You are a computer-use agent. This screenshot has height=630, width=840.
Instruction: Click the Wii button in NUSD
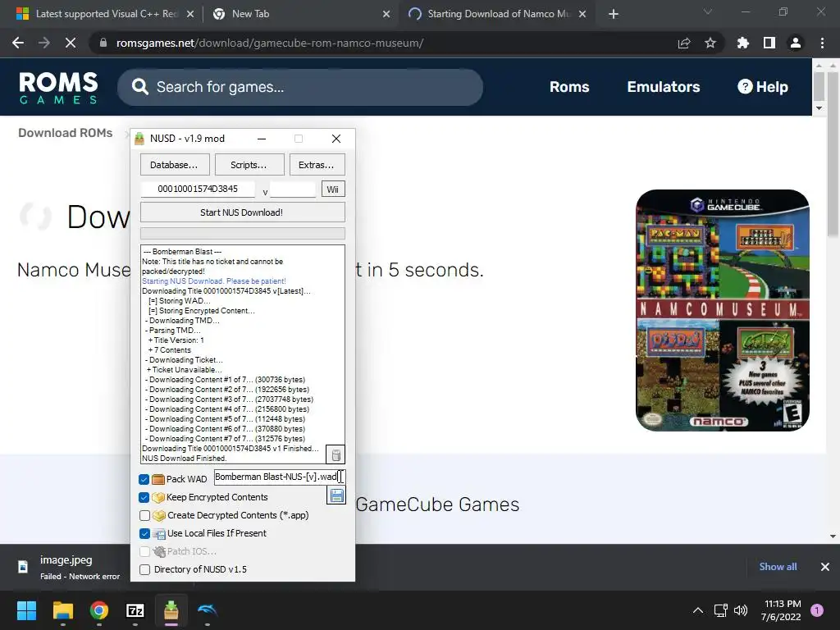point(333,189)
